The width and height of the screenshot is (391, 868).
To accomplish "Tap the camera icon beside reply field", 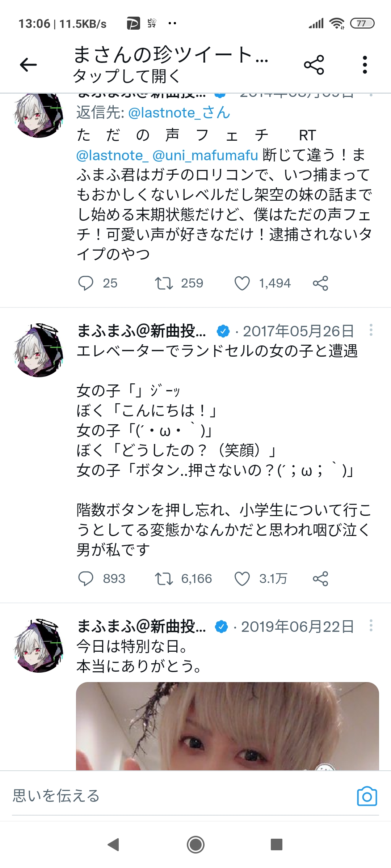I will click(x=367, y=796).
